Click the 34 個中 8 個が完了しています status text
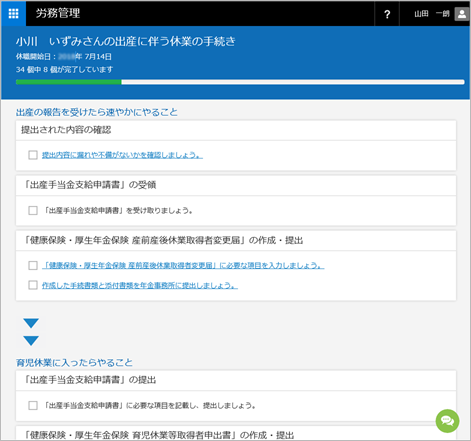This screenshot has height=441, width=471. point(64,70)
